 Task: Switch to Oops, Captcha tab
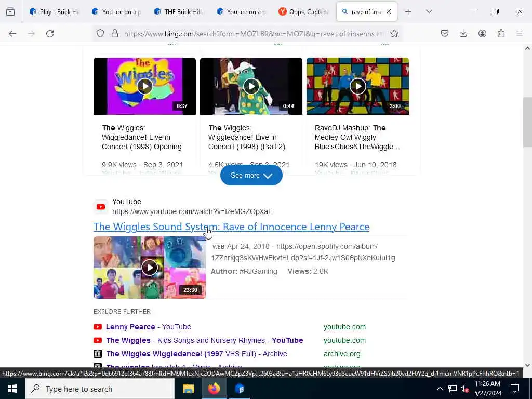click(x=304, y=12)
